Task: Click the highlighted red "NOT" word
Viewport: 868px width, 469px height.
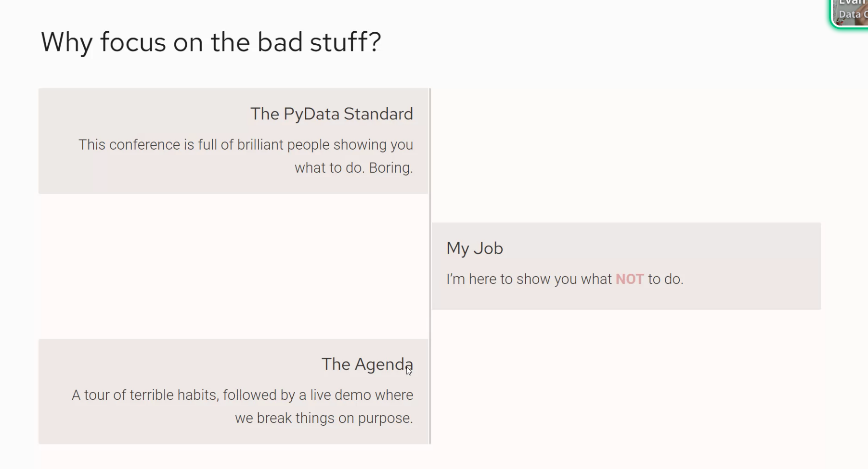Action: (630, 279)
